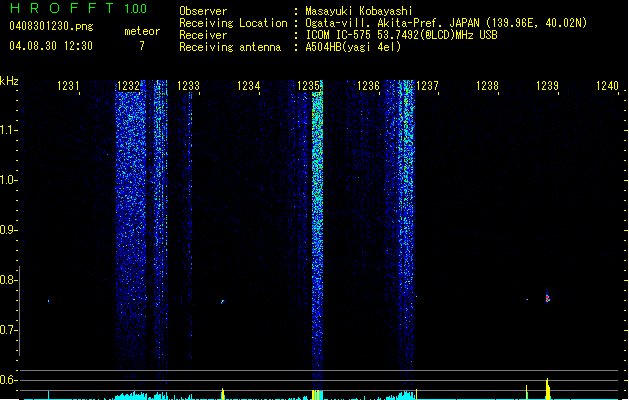Screen dimensions: 629x400
Task: Click the meteor count value 7
Action: pos(142,46)
